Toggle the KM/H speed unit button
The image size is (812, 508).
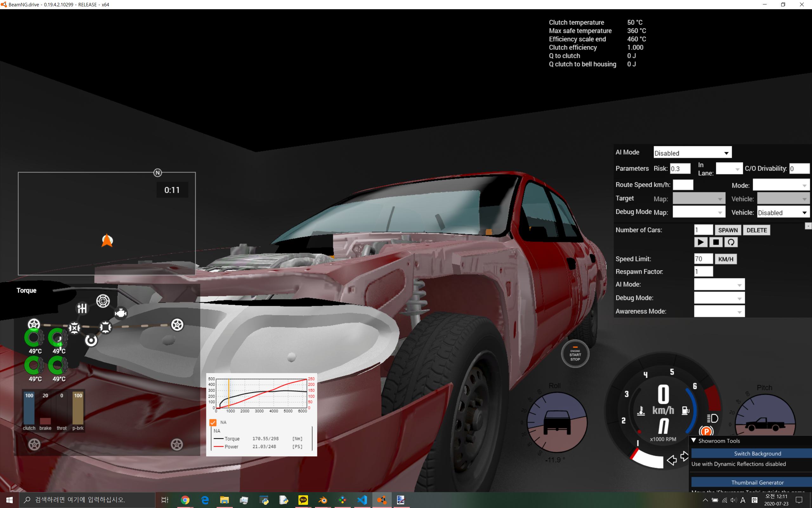[726, 259]
